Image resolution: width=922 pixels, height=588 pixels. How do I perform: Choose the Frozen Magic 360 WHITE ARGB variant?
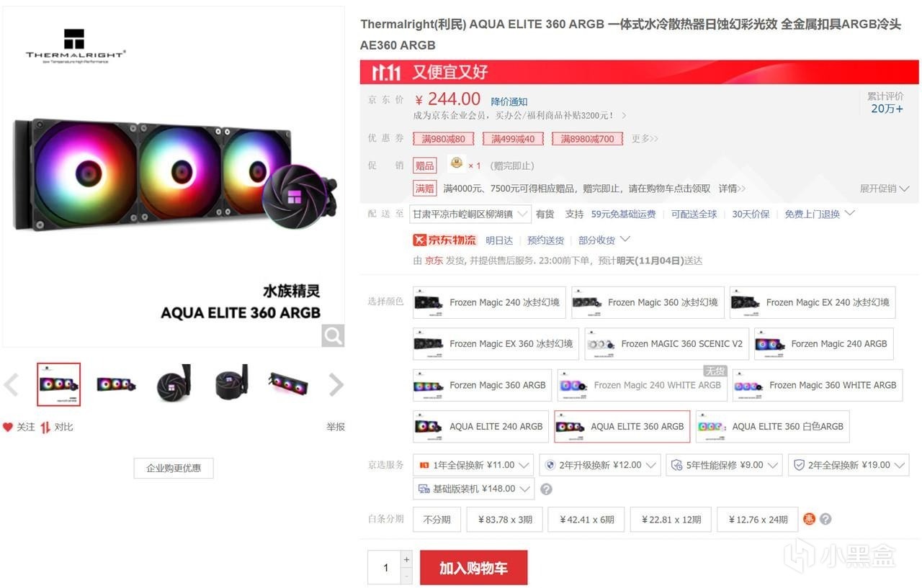click(818, 386)
